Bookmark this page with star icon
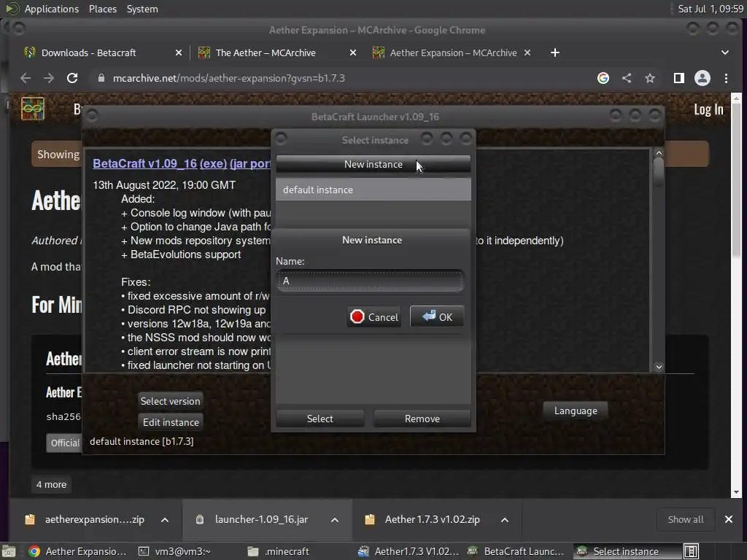The height and width of the screenshot is (560, 747). click(650, 78)
